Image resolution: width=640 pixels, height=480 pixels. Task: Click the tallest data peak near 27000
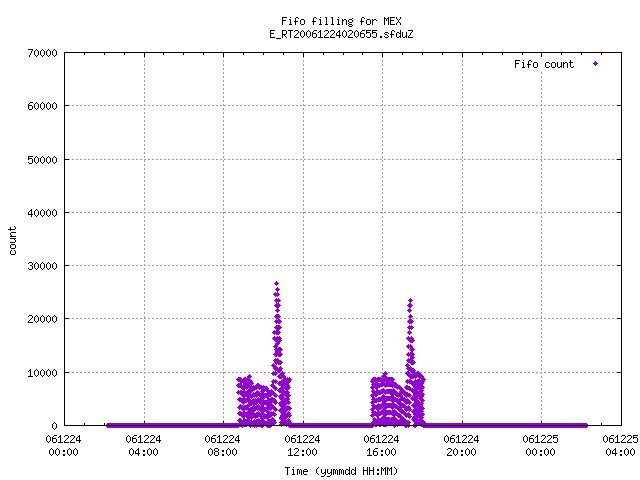(x=277, y=283)
